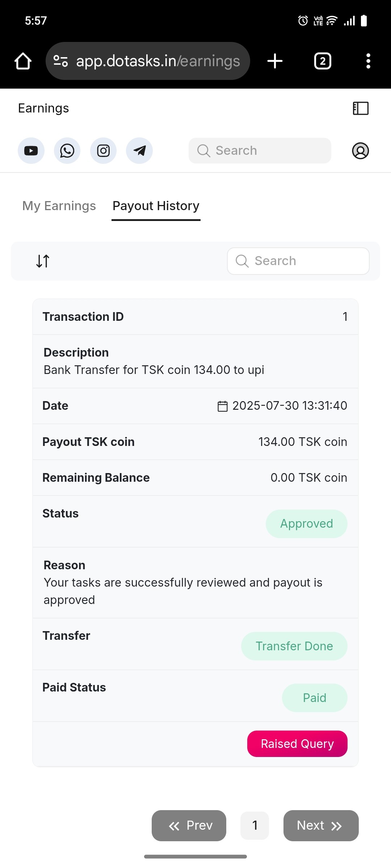Click the Raised Query button

[x=297, y=744]
